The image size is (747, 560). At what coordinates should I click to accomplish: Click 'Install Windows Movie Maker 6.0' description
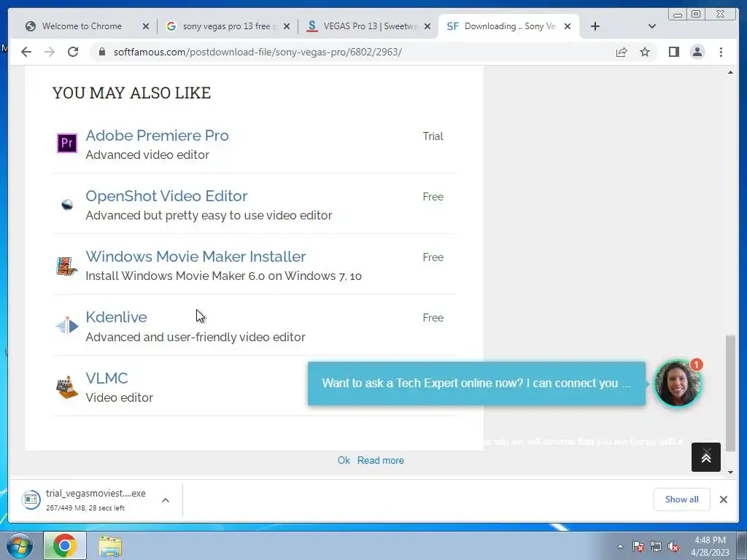point(223,276)
